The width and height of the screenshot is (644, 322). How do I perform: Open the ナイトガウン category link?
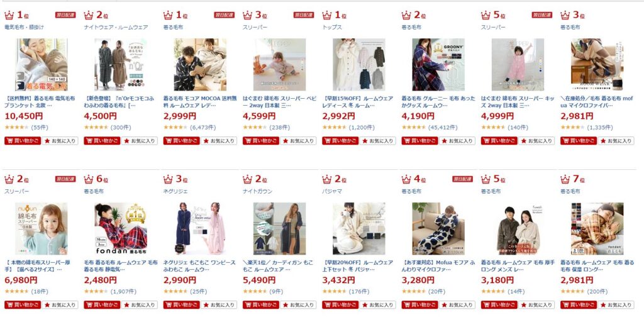pos(257,191)
